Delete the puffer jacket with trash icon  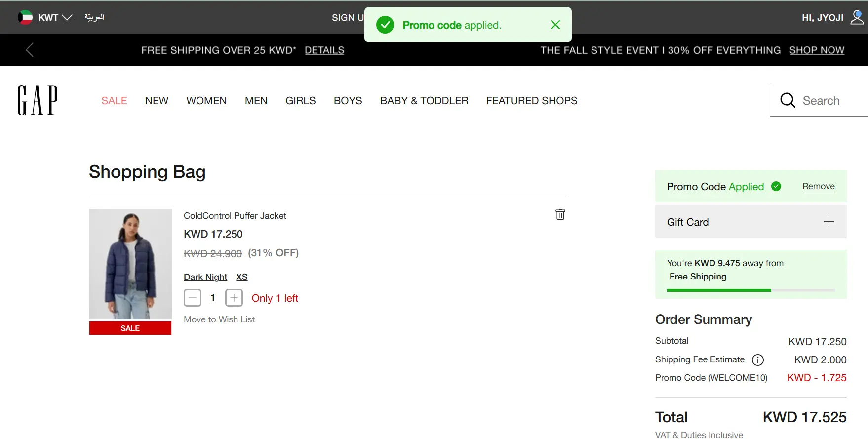pyautogui.click(x=560, y=214)
